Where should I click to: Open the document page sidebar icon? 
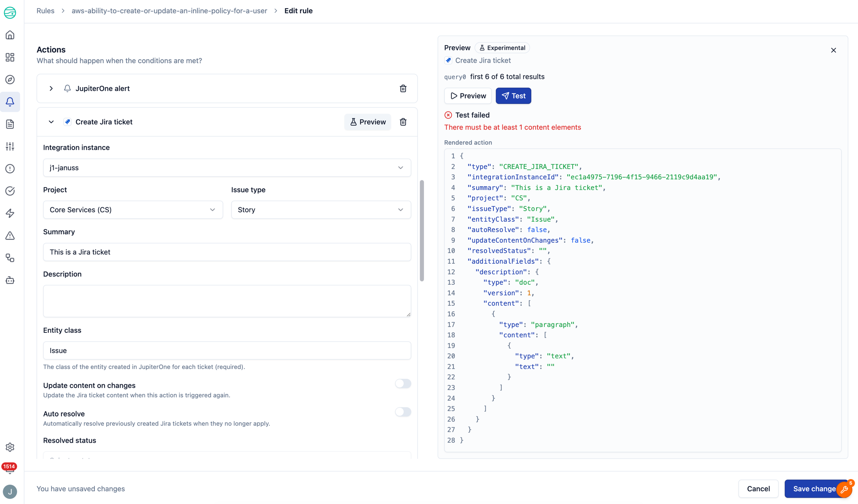click(x=10, y=124)
